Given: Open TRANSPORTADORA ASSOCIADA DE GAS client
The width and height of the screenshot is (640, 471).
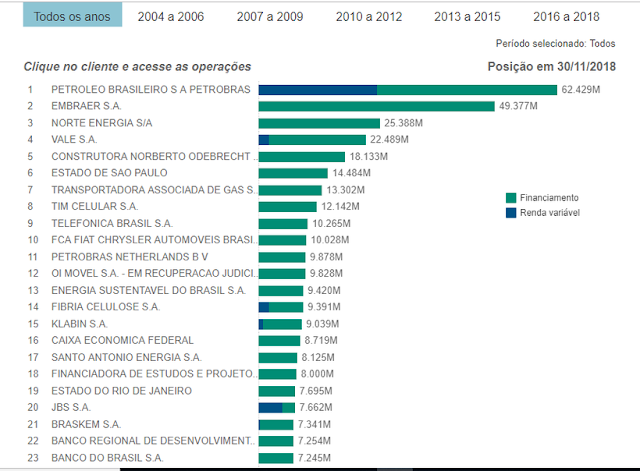Looking at the screenshot, I should coord(153,190).
